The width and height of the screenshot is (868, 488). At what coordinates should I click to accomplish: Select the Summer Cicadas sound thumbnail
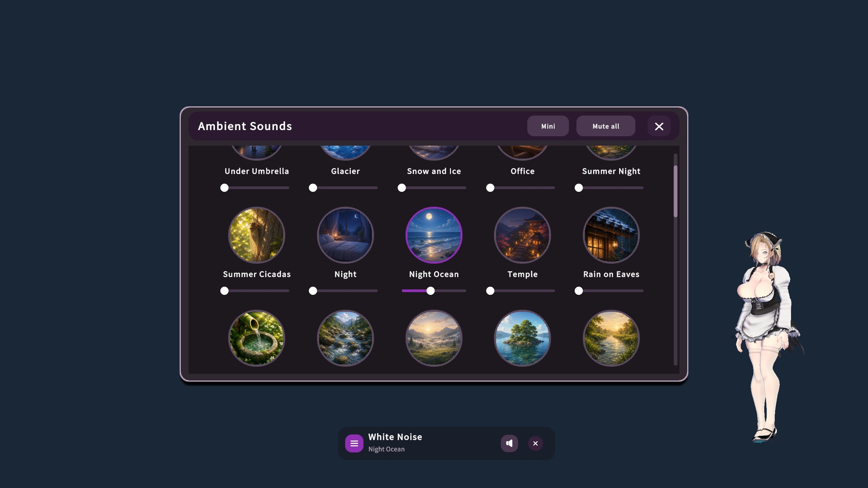[257, 235]
